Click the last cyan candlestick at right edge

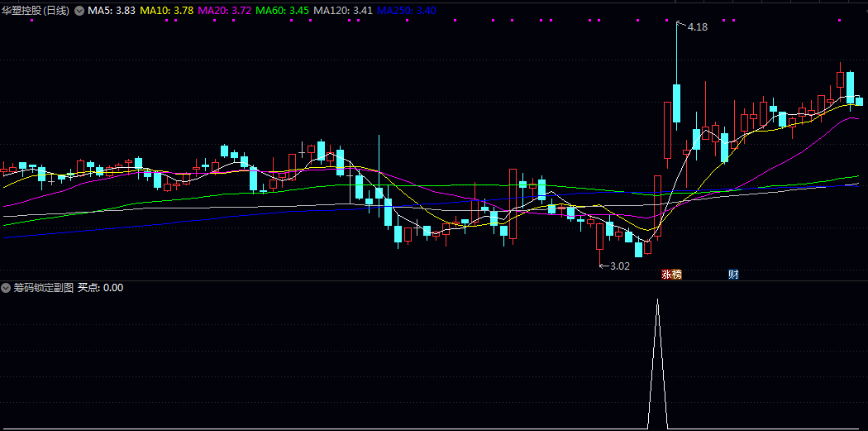(859, 101)
